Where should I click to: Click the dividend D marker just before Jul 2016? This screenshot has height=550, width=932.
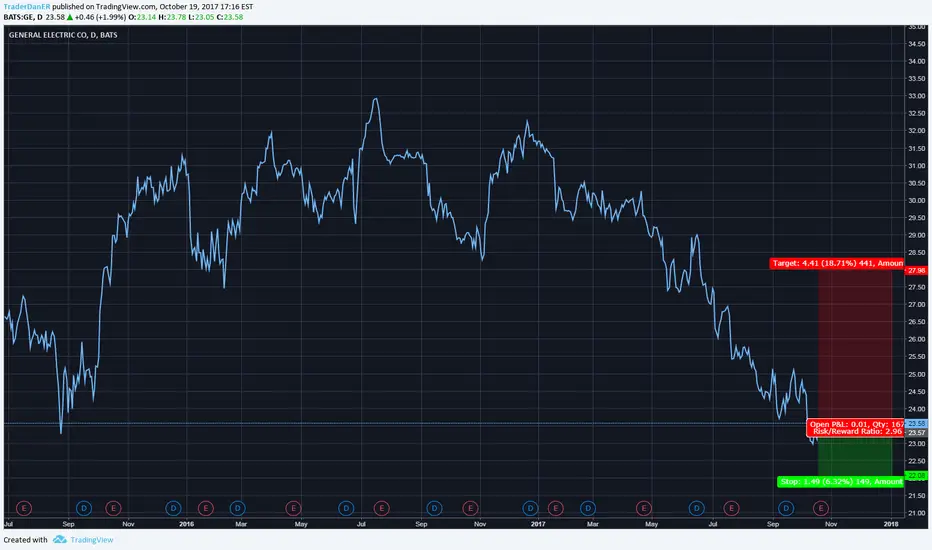tap(346, 508)
